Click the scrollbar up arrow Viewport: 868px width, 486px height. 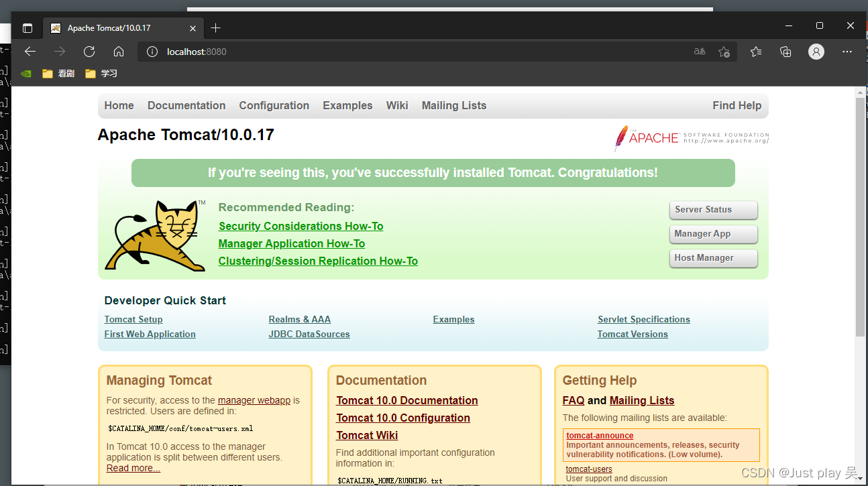click(861, 92)
